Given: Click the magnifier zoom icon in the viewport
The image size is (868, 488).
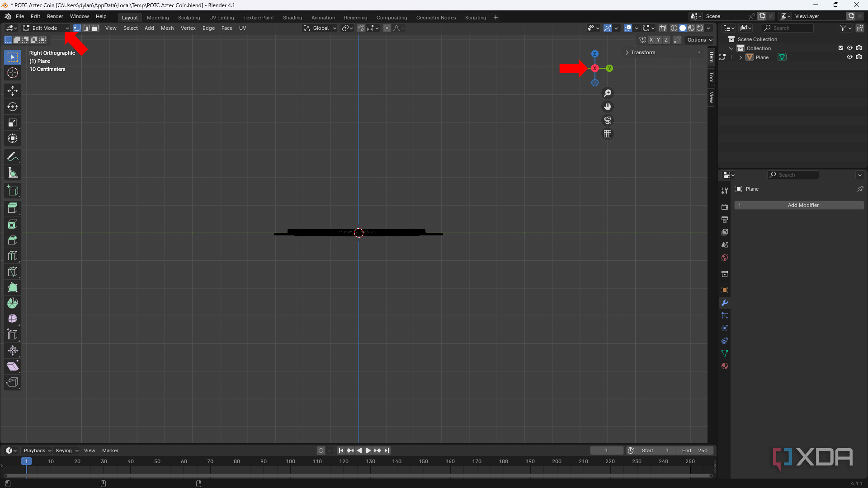Looking at the screenshot, I should coord(608,93).
